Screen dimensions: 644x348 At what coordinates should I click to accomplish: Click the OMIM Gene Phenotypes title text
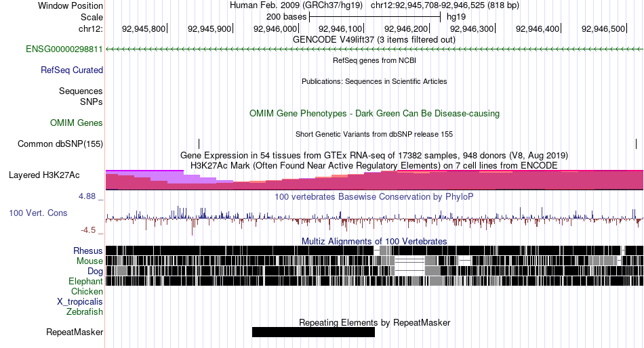(374, 113)
